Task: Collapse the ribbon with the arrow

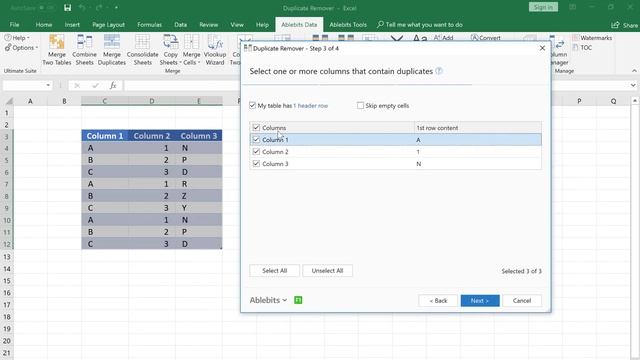Action: point(634,71)
